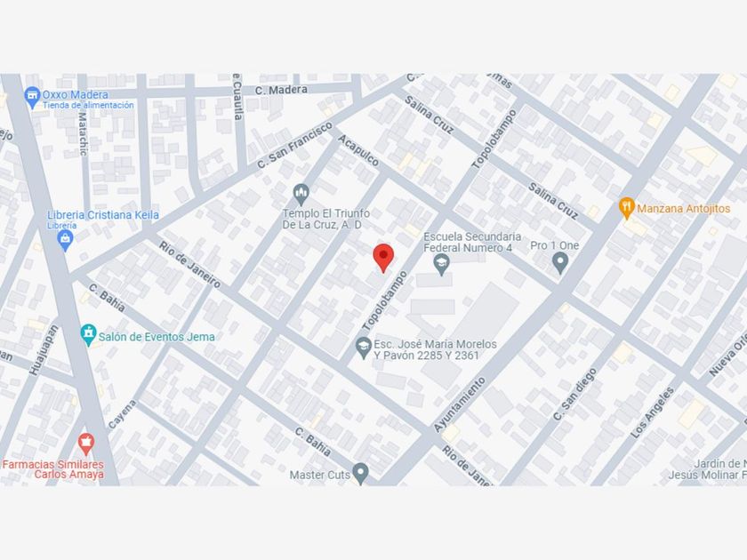Select the Libreria Cristiana Keila label
The width and height of the screenshot is (747, 560).
103,215
